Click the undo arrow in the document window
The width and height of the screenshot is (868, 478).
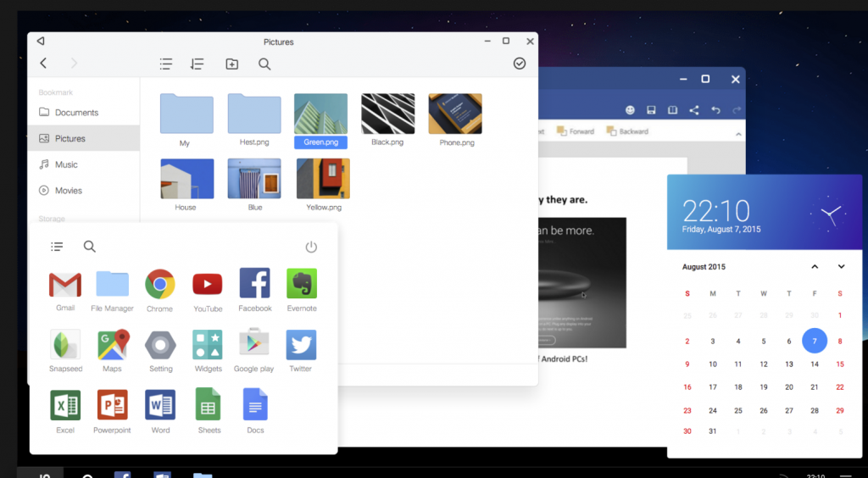coord(715,110)
